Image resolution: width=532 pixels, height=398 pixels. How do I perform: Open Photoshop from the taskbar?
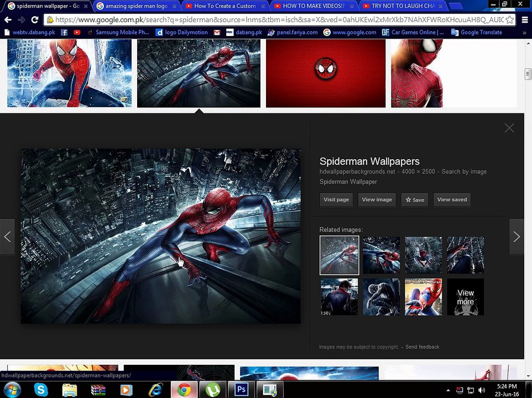pos(241,390)
